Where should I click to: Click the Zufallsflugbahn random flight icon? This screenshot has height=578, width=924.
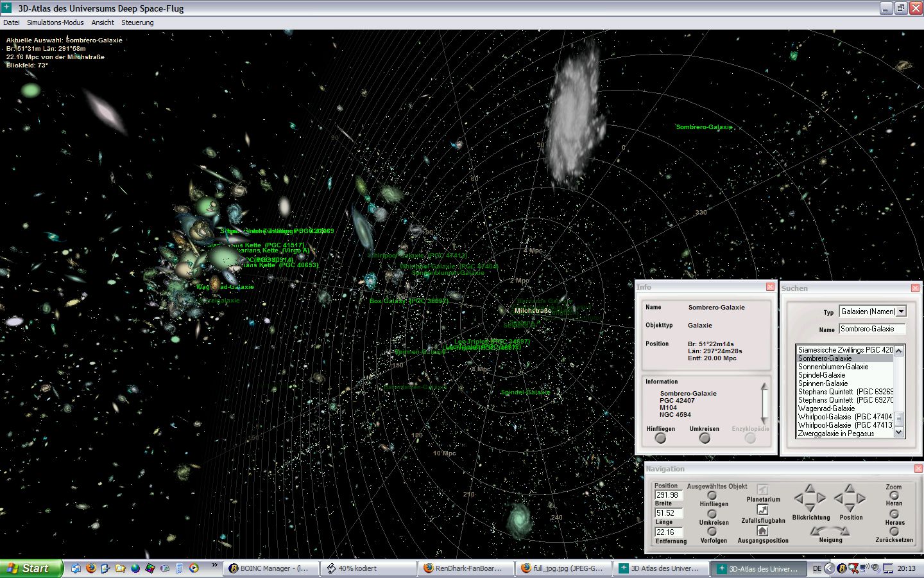pyautogui.click(x=762, y=510)
